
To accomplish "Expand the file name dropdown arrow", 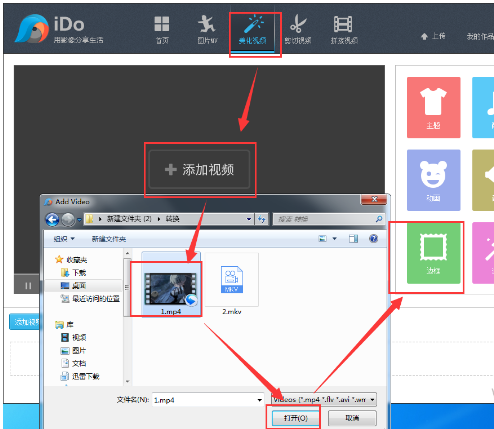I will 259,400.
